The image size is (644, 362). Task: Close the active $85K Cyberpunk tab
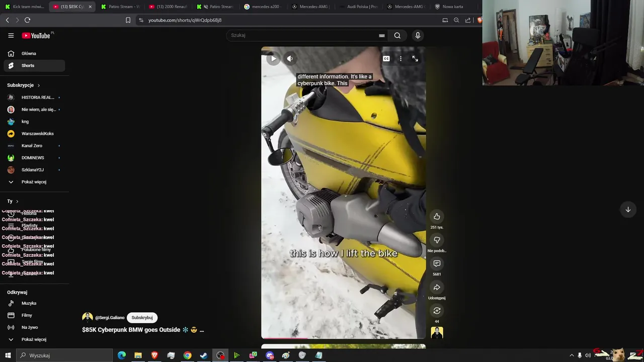tap(90, 7)
